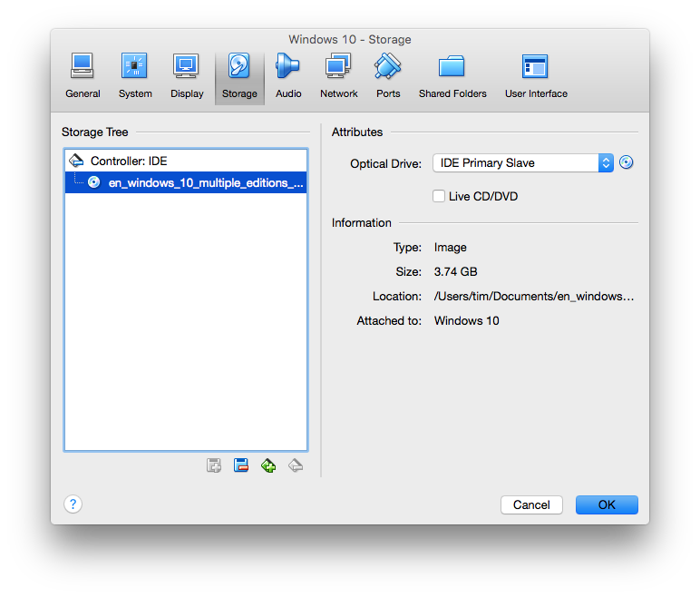Open the Optical Drive dropdown

pos(523,163)
